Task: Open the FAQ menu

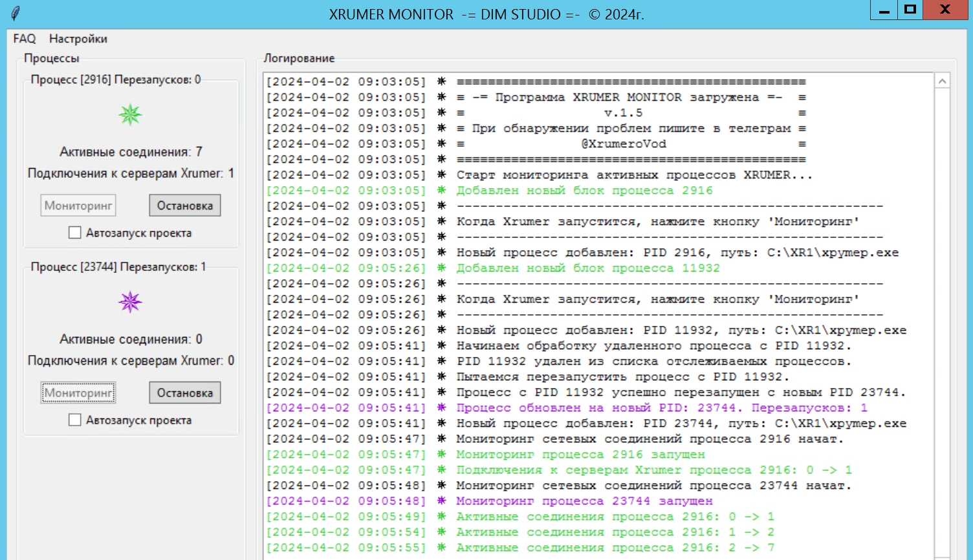Action: pyautogui.click(x=25, y=39)
